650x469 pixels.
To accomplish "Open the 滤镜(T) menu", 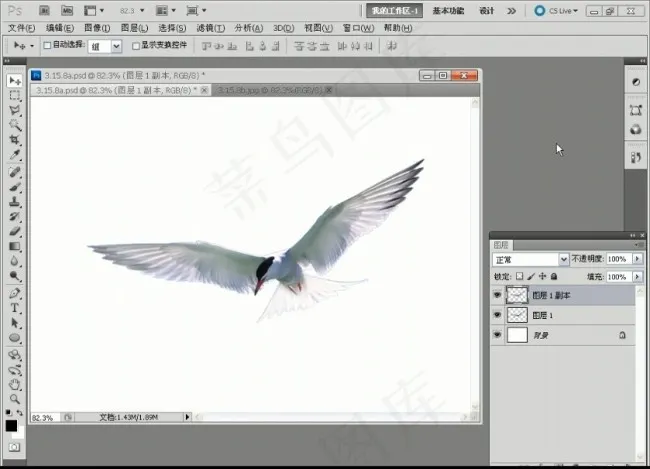I will (208, 27).
